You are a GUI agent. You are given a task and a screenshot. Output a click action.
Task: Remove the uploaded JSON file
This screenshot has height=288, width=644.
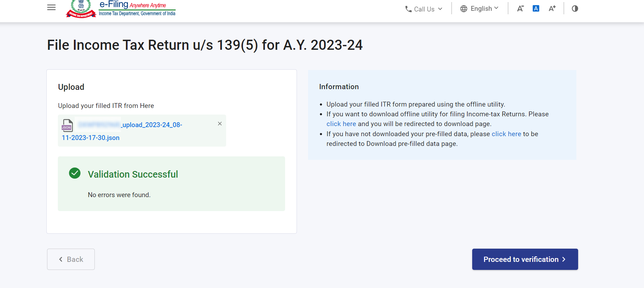point(220,124)
